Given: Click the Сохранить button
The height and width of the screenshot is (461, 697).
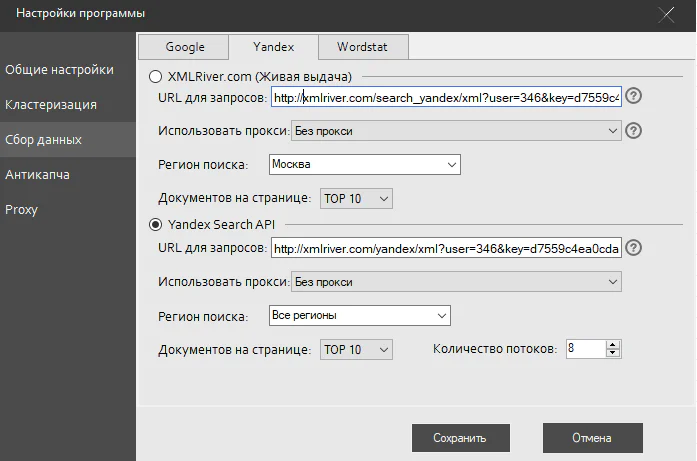Looking at the screenshot, I should [461, 438].
